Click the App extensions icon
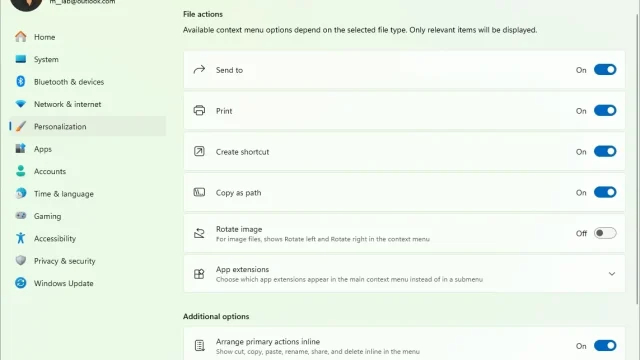This screenshot has width=640, height=360. pyautogui.click(x=199, y=274)
